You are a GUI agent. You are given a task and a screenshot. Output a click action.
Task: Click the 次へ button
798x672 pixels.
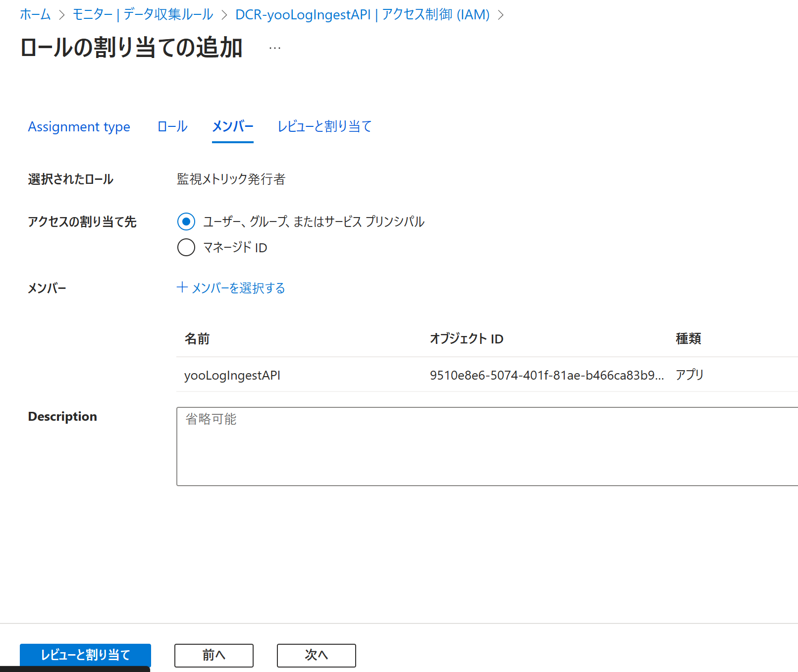(x=316, y=655)
